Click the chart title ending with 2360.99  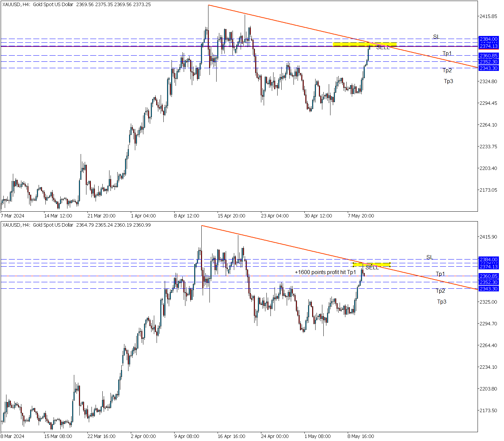point(77,225)
